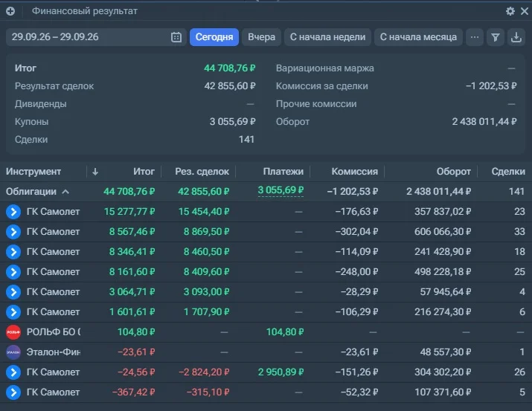Click the 3 093,00 ₽ trade result cell
The width and height of the screenshot is (532, 411).
pos(207,292)
